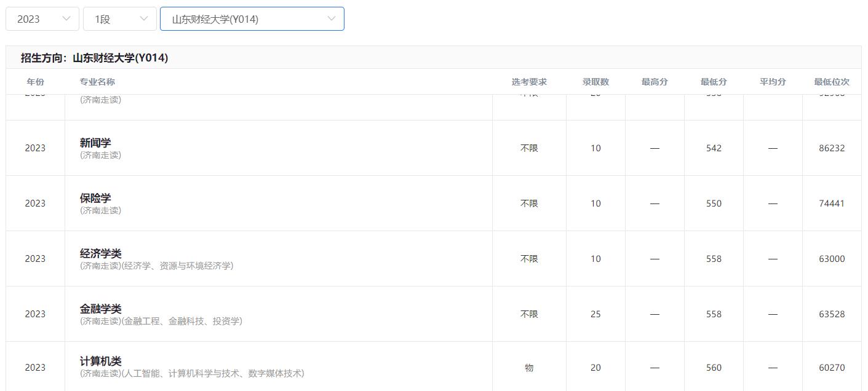Click the 专业名称 column header
The width and height of the screenshot is (868, 391).
97,82
